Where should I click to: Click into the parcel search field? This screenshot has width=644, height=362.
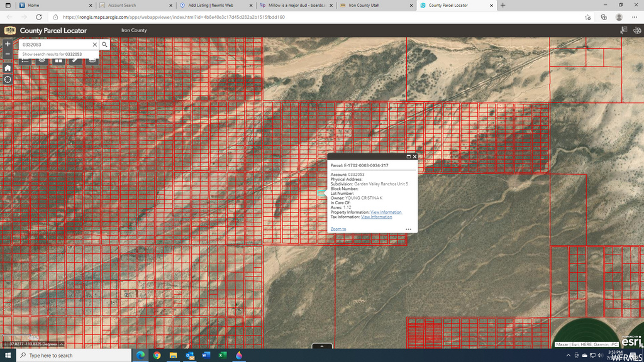55,45
